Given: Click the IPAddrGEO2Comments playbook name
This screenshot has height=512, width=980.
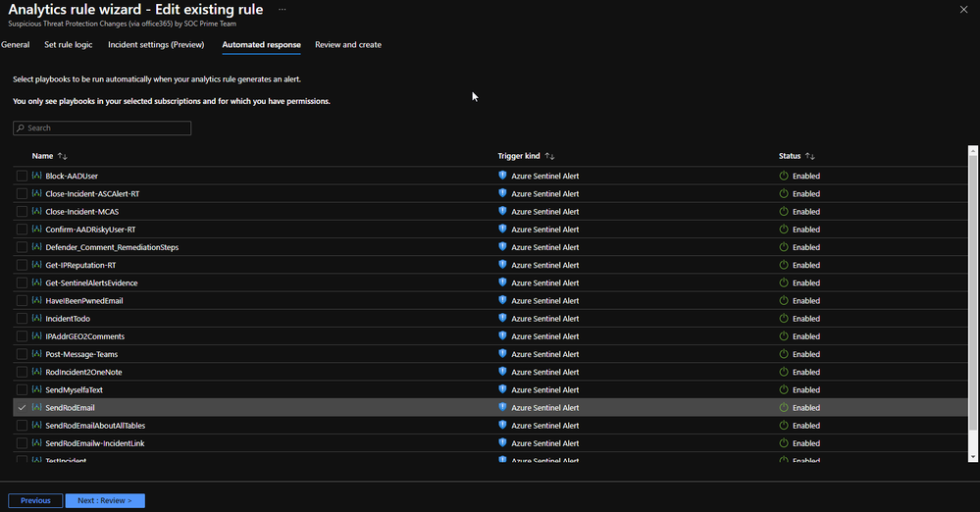Looking at the screenshot, I should (x=85, y=336).
